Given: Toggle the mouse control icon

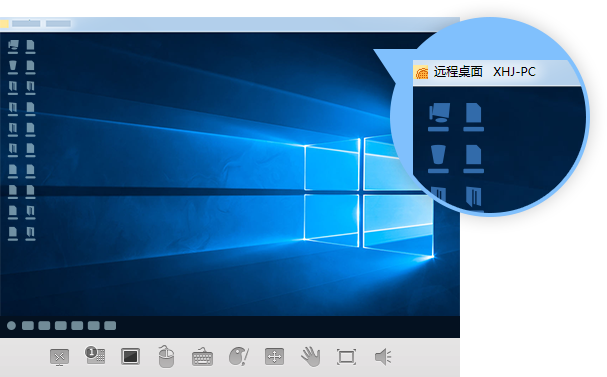Looking at the screenshot, I should tap(166, 356).
